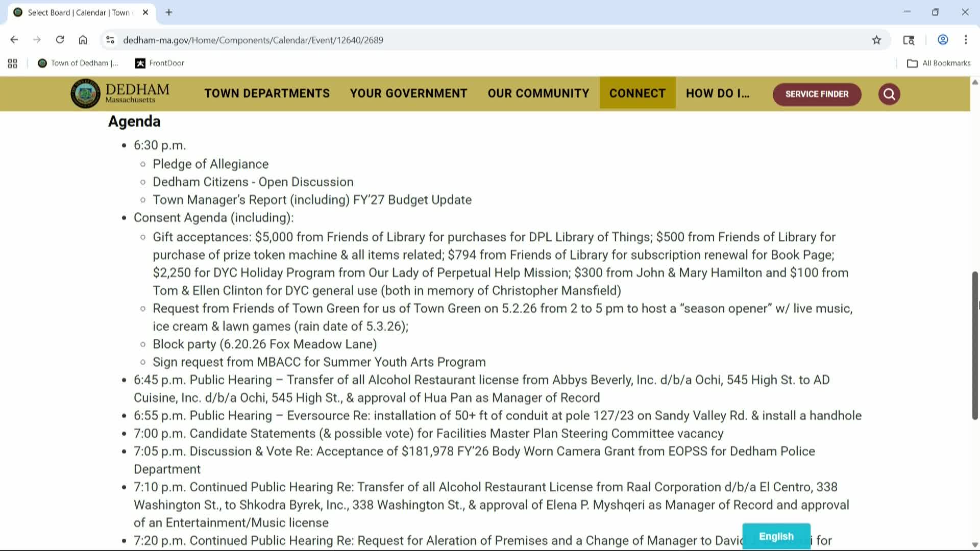
Task: Click the Dedham town seal logo
Action: coord(85,93)
